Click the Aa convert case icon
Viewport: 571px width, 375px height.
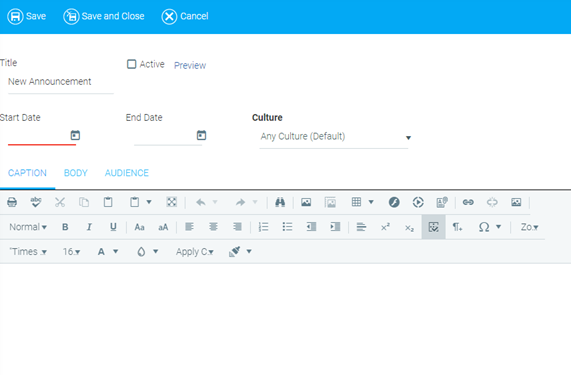[x=139, y=227]
